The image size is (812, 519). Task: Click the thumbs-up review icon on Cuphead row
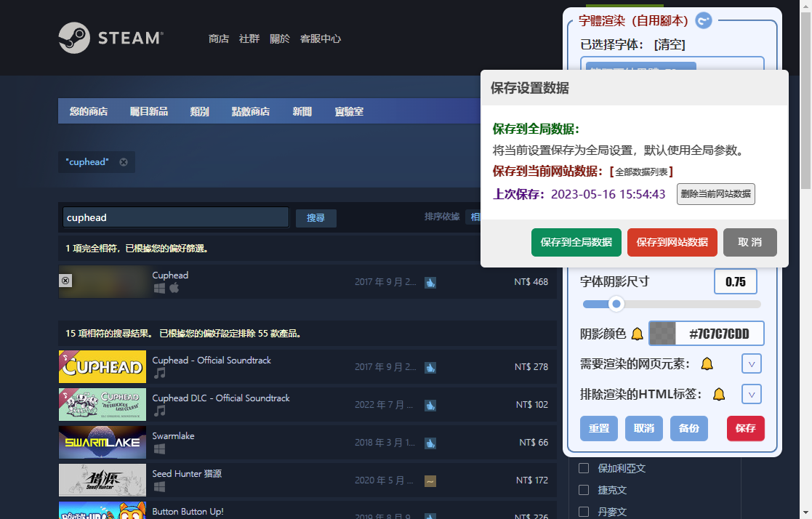(x=430, y=282)
